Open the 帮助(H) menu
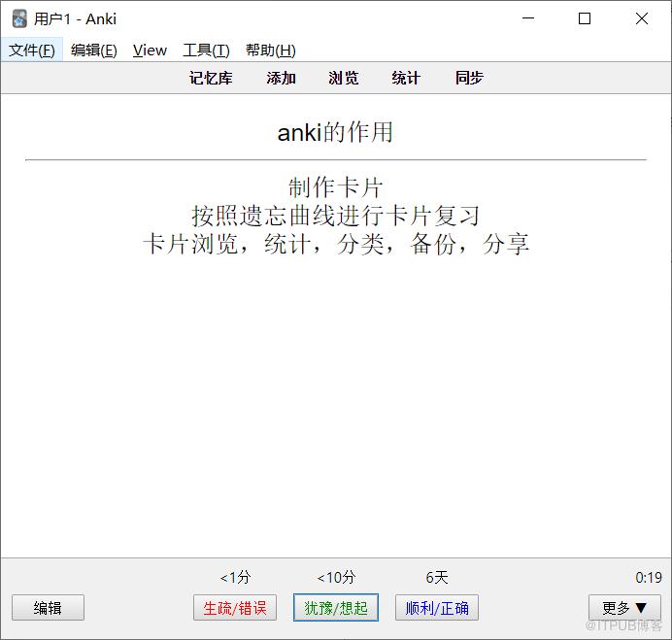This screenshot has width=672, height=640. tap(270, 51)
